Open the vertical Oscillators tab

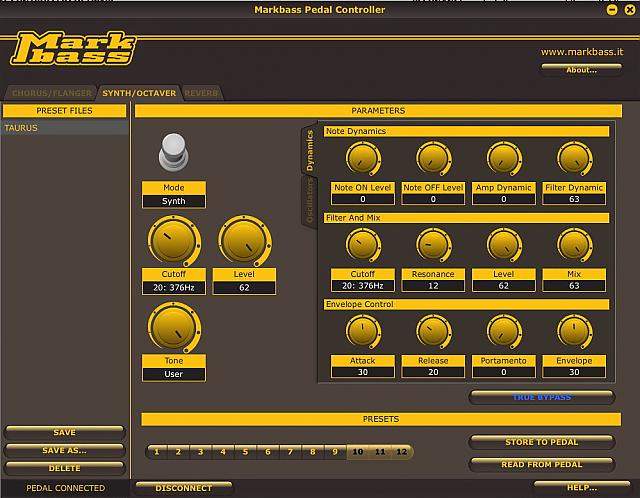tap(310, 202)
